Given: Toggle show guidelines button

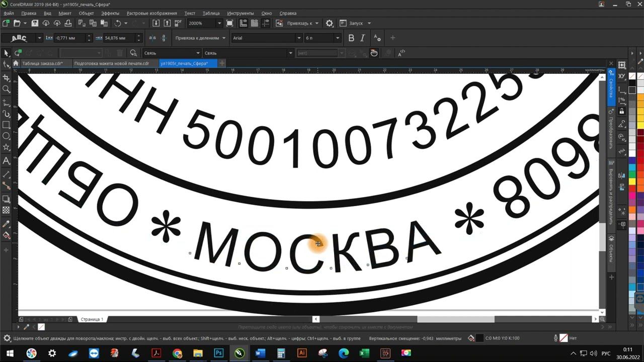Looking at the screenshot, I should pyautogui.click(x=266, y=23).
